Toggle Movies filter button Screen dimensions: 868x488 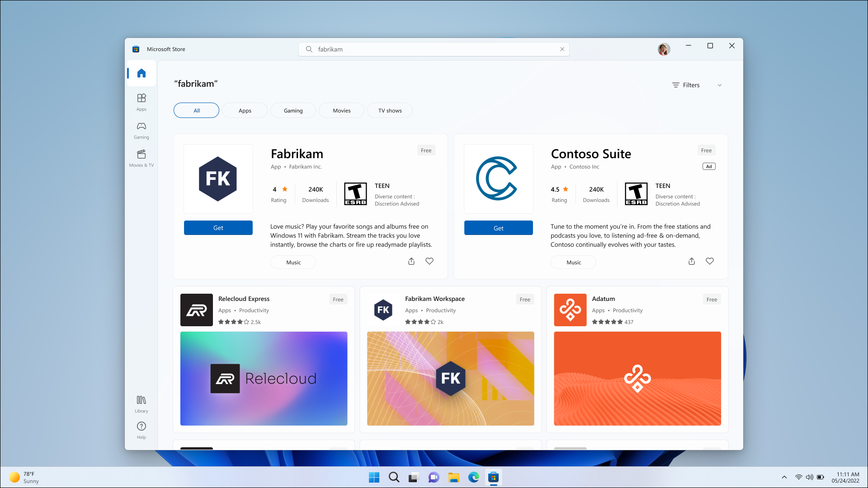click(342, 110)
